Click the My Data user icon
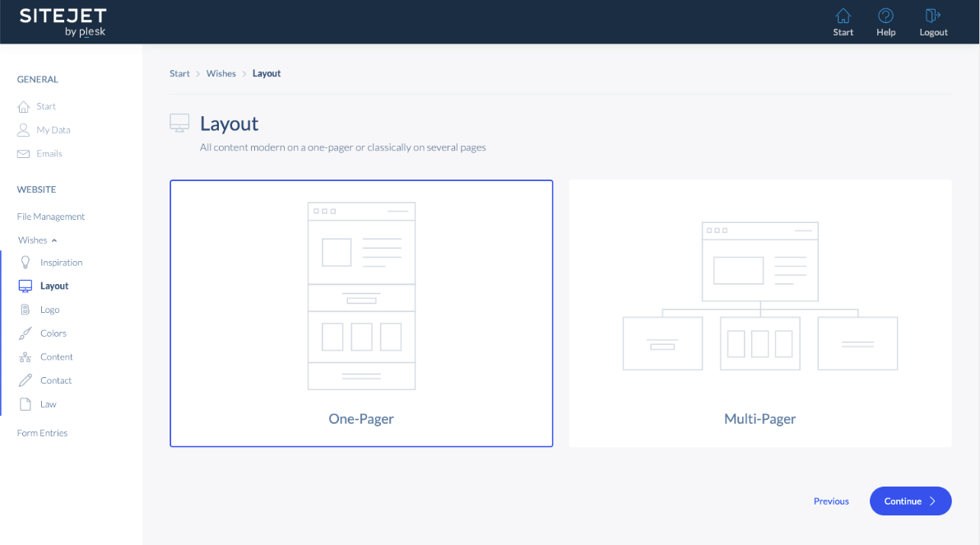Screen dimensions: 980x545 pos(22,129)
